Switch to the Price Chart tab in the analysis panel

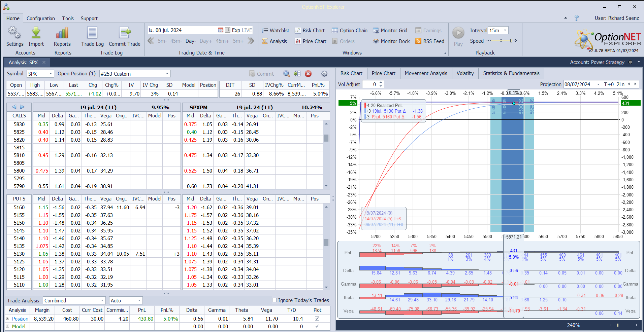coord(383,73)
